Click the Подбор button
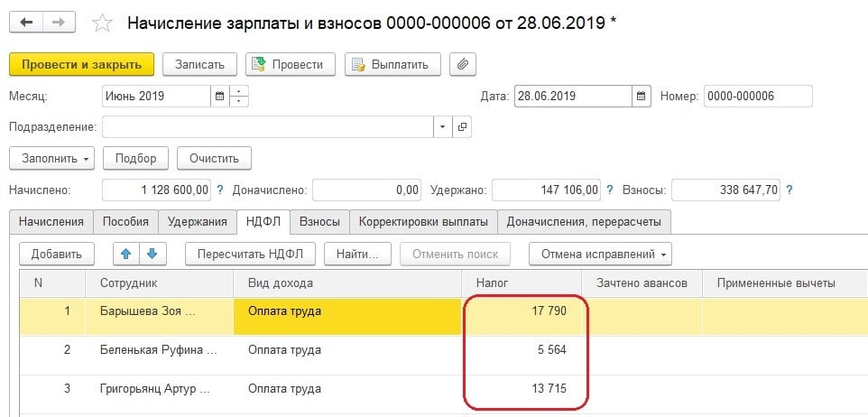868x417 pixels. coord(135,158)
